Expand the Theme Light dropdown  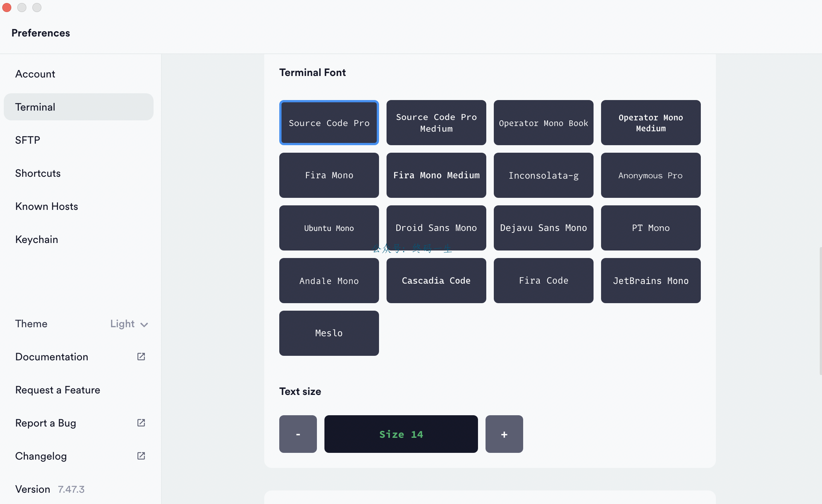coord(129,324)
